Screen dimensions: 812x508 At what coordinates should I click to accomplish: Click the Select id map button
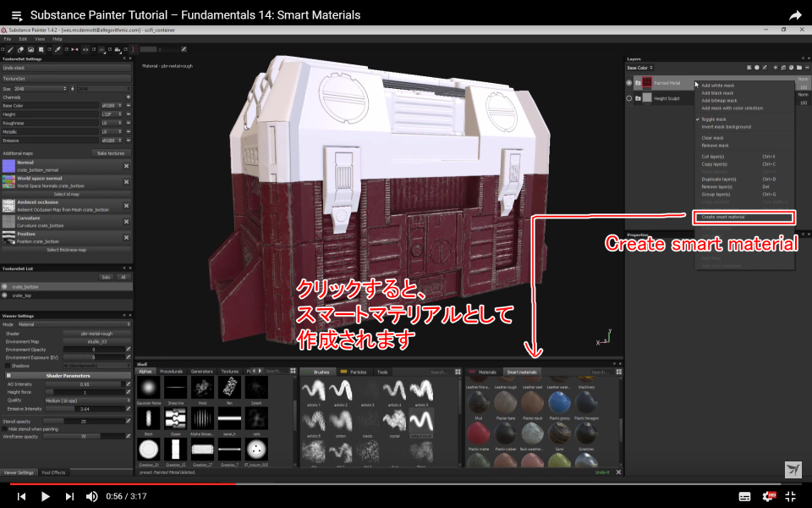pyautogui.click(x=66, y=195)
